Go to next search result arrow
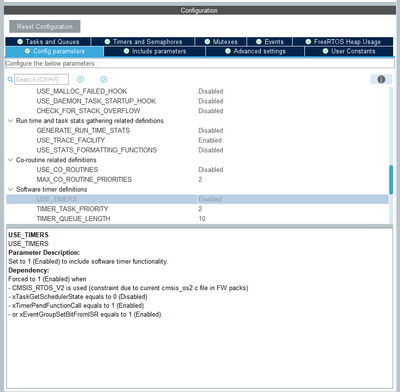This screenshot has height=392, width=400. pyautogui.click(x=104, y=79)
